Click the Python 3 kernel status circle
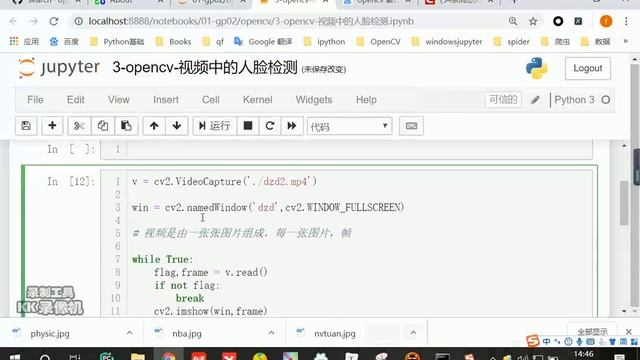 tap(606, 100)
